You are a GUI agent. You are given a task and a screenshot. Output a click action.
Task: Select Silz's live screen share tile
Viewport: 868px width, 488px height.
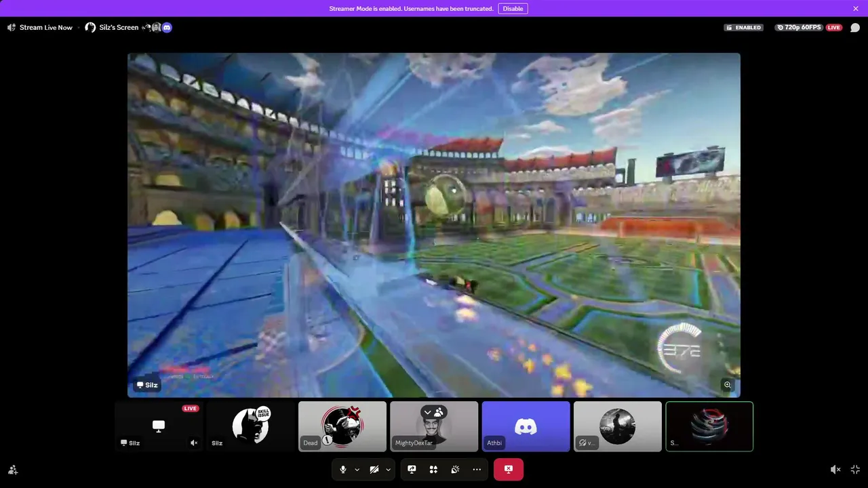click(x=159, y=426)
